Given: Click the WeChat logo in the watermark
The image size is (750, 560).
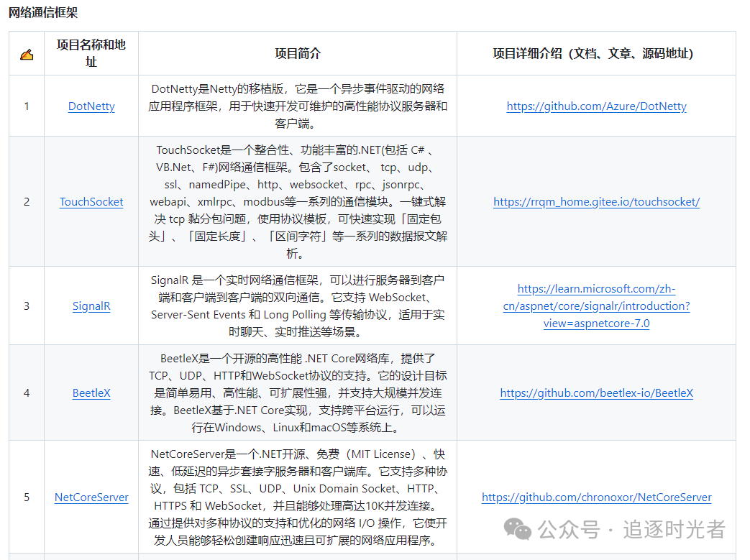Looking at the screenshot, I should 518,530.
